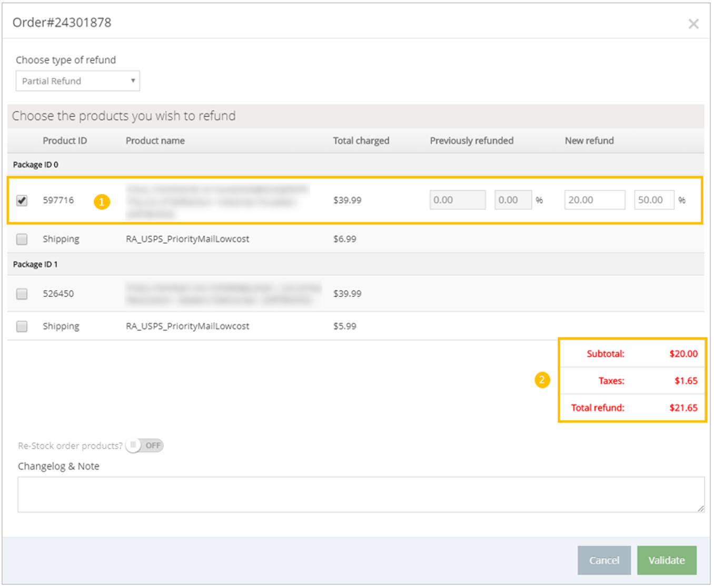Click the yellow number 1 annotation marker
Viewport: 714px width, 588px height.
[102, 202]
